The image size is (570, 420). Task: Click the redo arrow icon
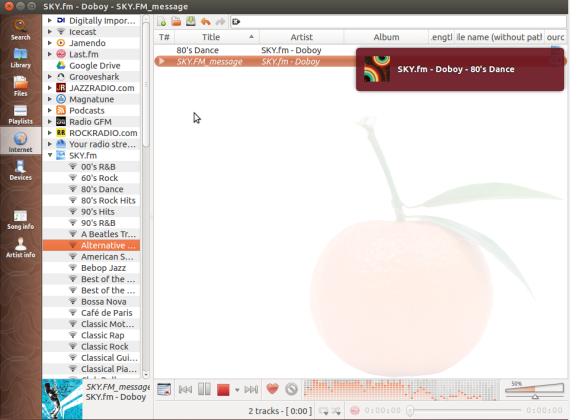[x=220, y=22]
